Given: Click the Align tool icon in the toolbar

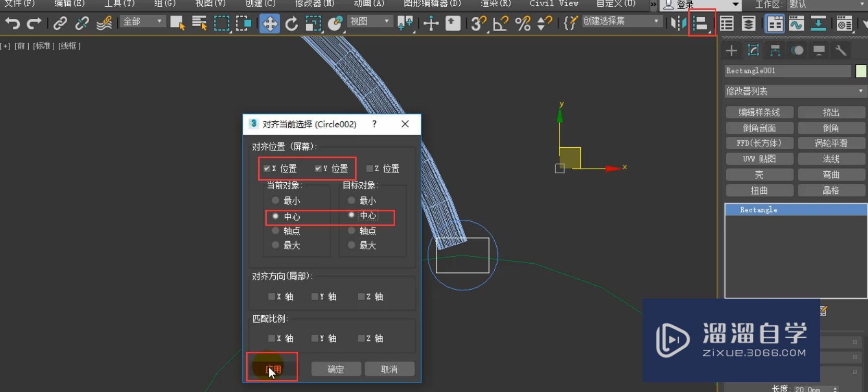Looking at the screenshot, I should [701, 23].
